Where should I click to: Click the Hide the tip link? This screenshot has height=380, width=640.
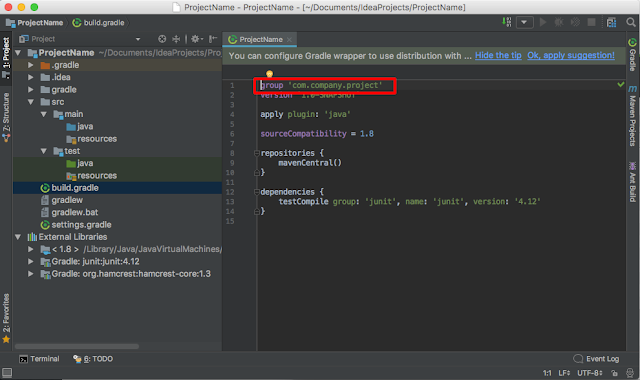(x=498, y=56)
